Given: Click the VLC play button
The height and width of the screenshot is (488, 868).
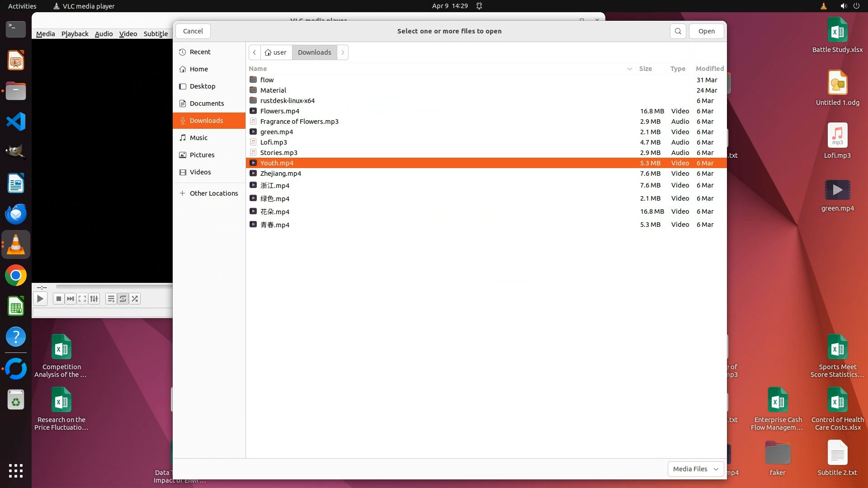Looking at the screenshot, I should (40, 299).
